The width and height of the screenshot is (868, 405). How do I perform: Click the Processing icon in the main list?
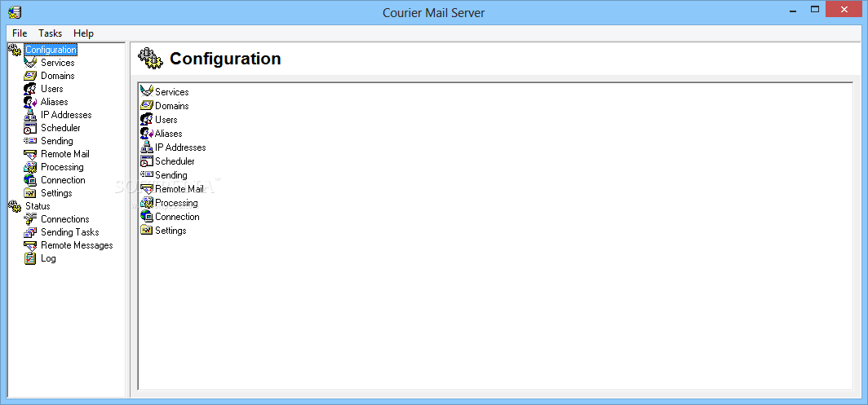coord(147,202)
